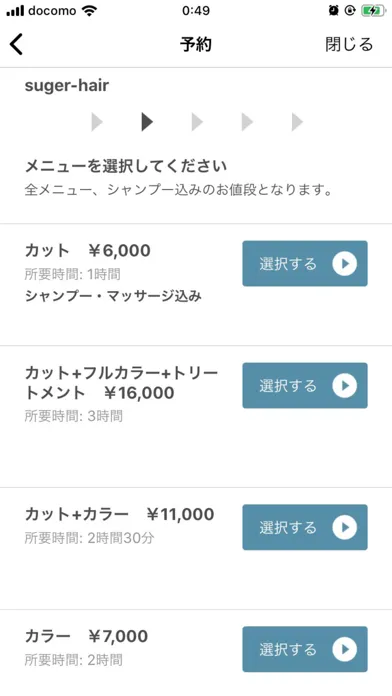Choose カット+フルカラー+トリートメント 選択する button
This screenshot has width=392, height=696.
(305, 385)
